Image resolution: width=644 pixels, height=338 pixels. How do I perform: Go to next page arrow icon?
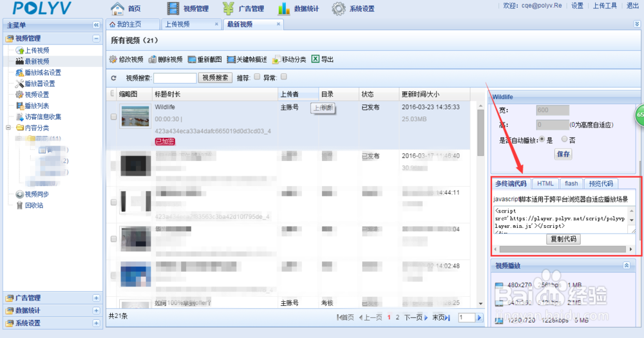[426, 317]
